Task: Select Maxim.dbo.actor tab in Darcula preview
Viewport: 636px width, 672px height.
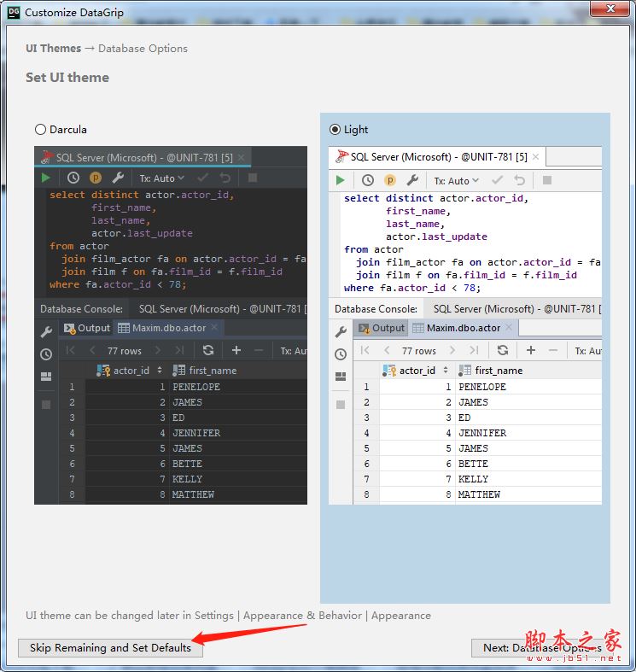Action: click(168, 328)
